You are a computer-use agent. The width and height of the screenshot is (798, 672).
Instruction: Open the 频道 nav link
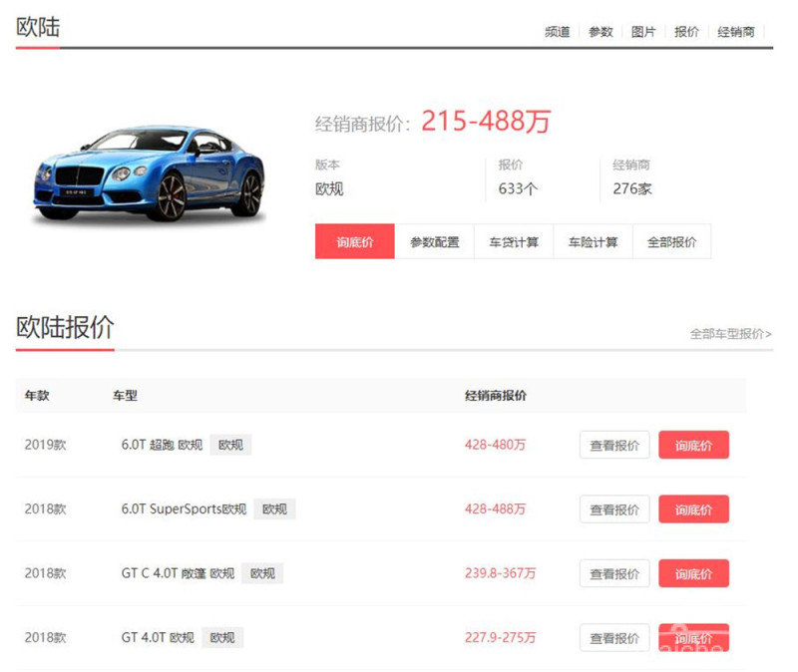pyautogui.click(x=557, y=32)
